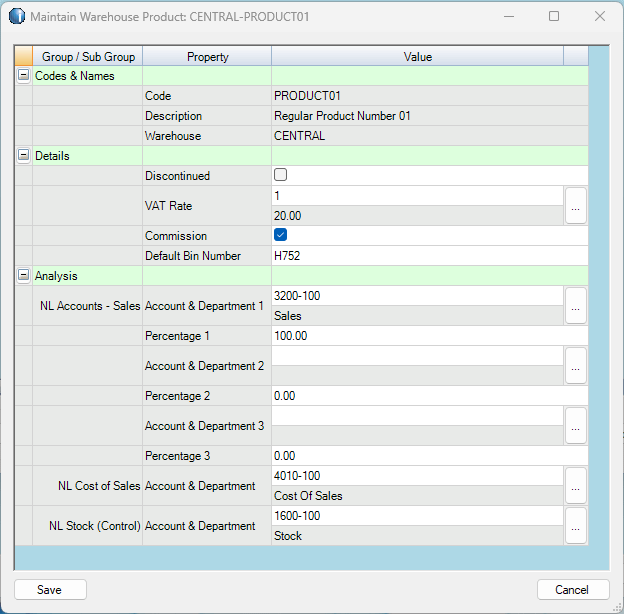The image size is (624, 614).
Task: Browse NL Stock (Control) account
Action: coord(575,526)
